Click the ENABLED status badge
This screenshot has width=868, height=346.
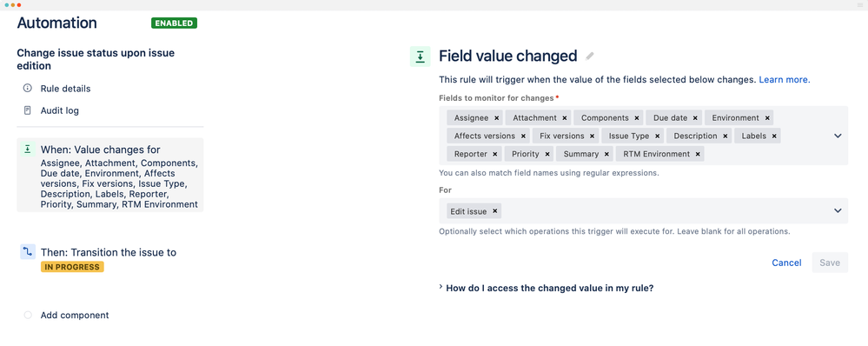click(x=175, y=23)
